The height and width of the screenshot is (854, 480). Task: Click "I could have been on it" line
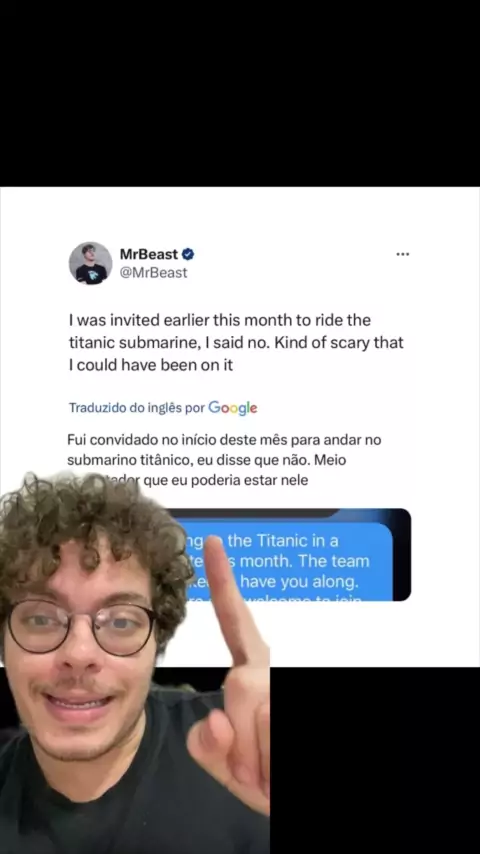click(x=151, y=365)
